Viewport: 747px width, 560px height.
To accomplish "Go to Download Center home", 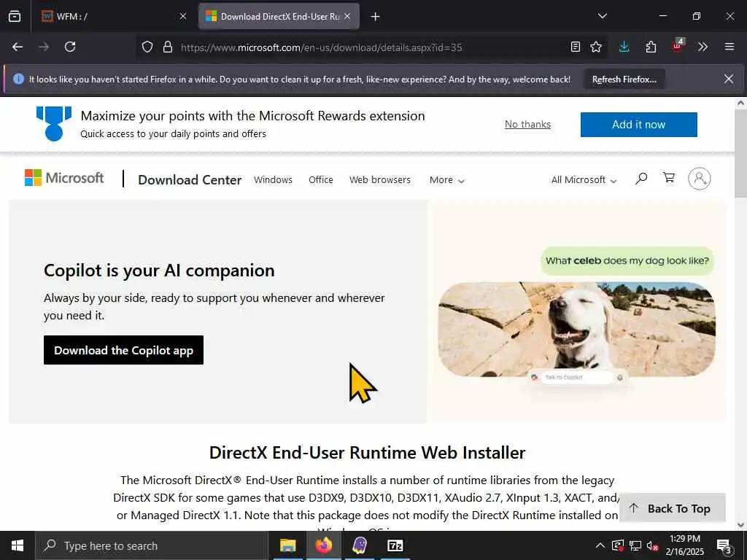I will [190, 180].
